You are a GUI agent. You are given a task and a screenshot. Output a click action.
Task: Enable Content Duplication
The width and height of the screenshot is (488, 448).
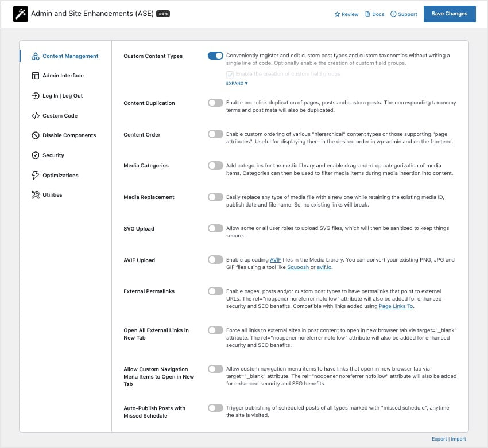pyautogui.click(x=215, y=103)
